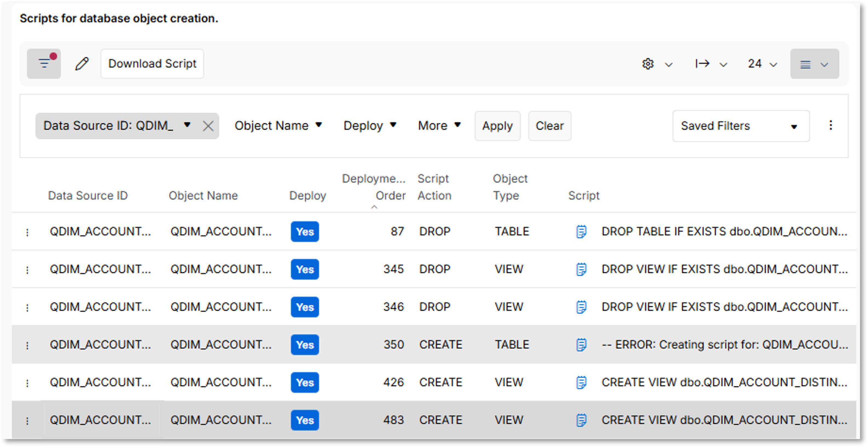Click ERROR: Creating script text
The width and height of the screenshot is (868, 447).
click(x=724, y=344)
